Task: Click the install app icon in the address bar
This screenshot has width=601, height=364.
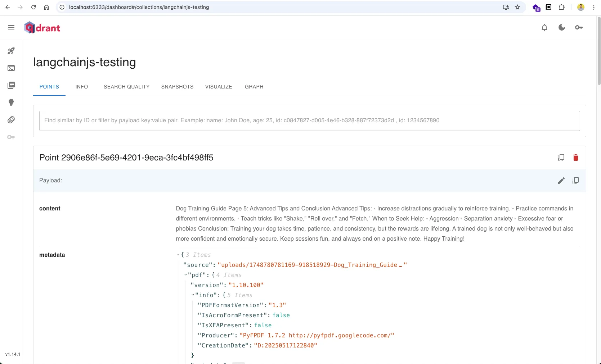Action: click(x=506, y=7)
